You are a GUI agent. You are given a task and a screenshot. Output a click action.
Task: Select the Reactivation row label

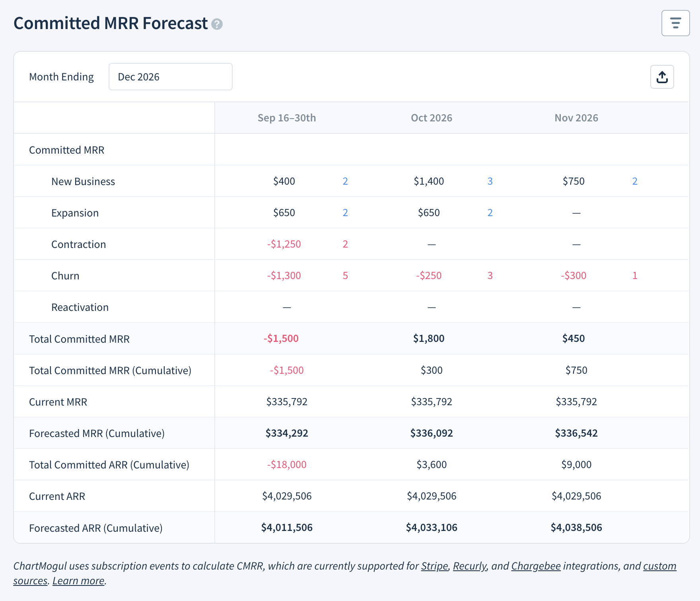[80, 307]
